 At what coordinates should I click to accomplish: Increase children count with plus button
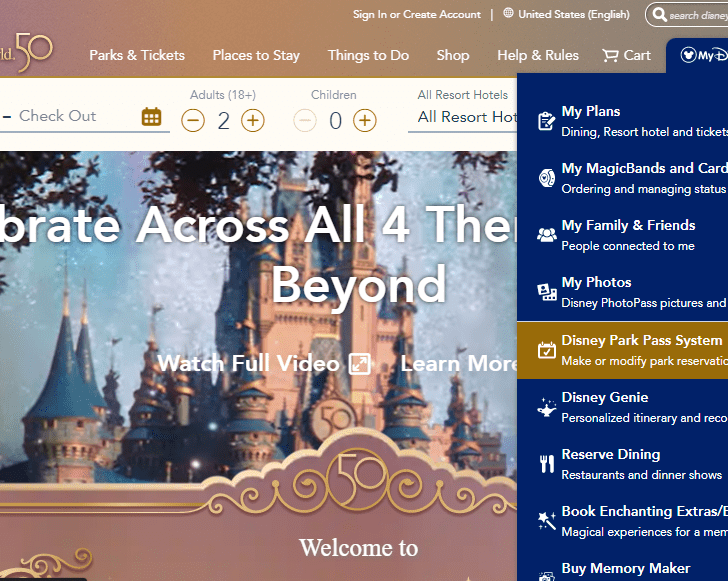(x=364, y=121)
